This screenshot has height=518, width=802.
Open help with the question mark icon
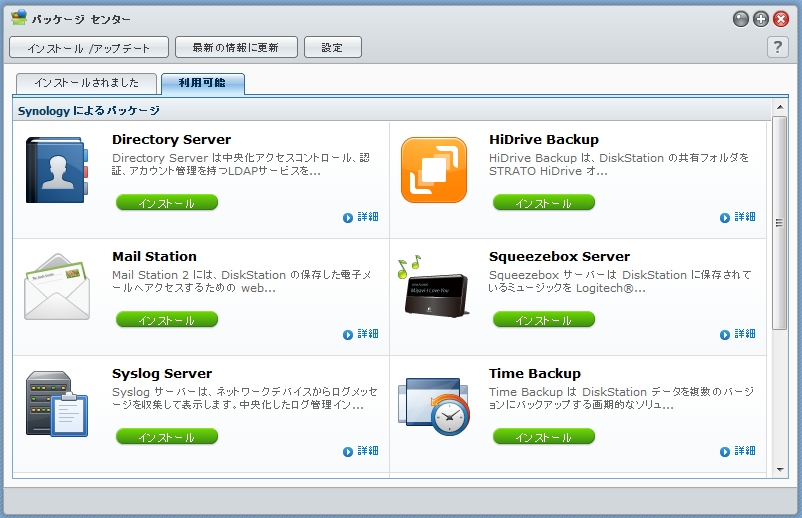coord(777,47)
